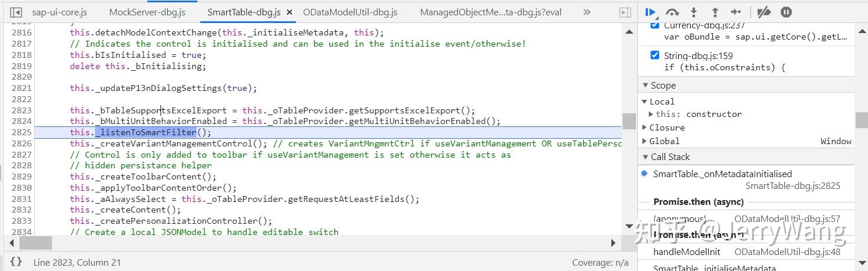868x271 pixels.
Task: Click the _createPersonalizationController() line
Action: (x=171, y=221)
